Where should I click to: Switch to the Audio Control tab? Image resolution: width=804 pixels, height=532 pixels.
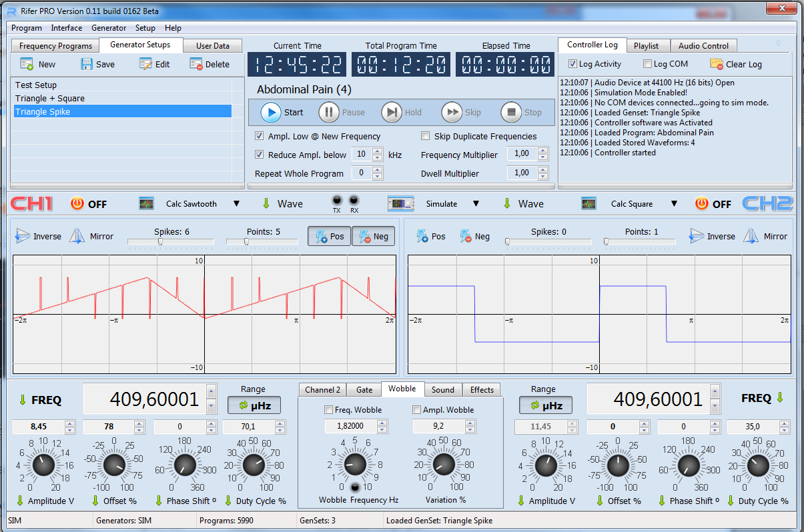(703, 46)
